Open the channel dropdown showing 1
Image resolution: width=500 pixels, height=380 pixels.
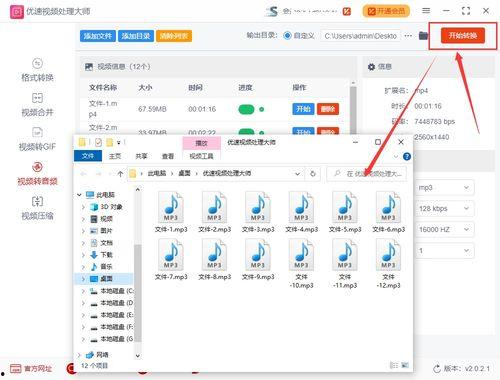click(x=445, y=251)
